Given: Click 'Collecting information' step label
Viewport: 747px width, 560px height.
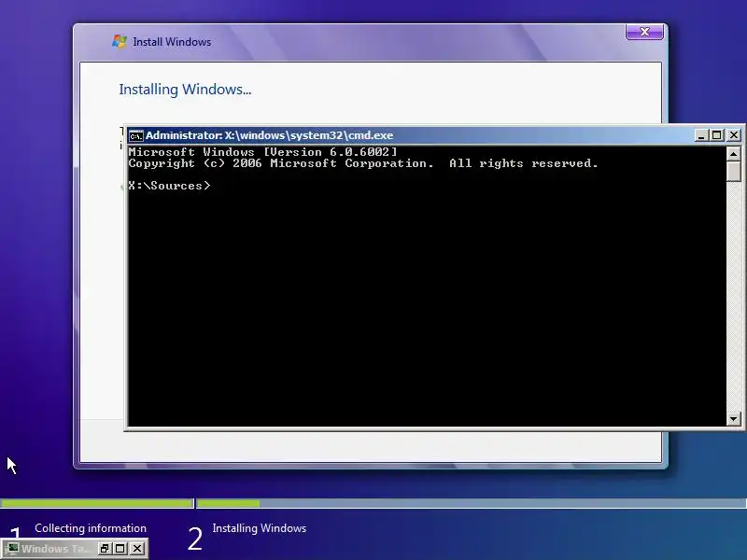Looking at the screenshot, I should tap(91, 528).
